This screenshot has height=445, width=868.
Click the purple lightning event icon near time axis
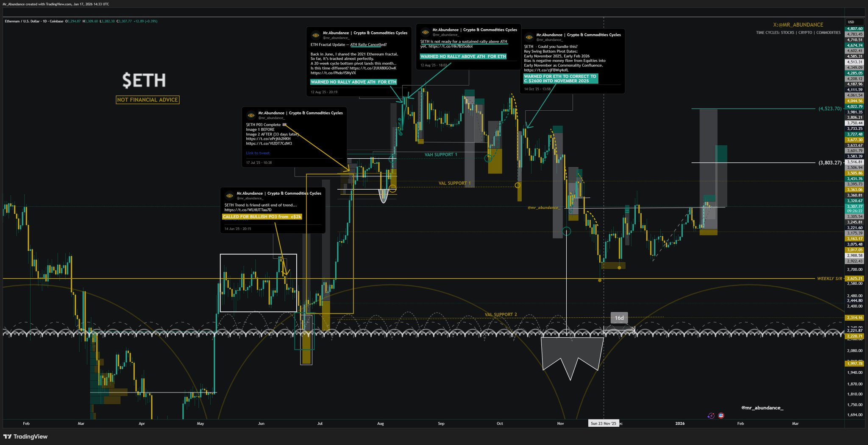(x=711, y=416)
